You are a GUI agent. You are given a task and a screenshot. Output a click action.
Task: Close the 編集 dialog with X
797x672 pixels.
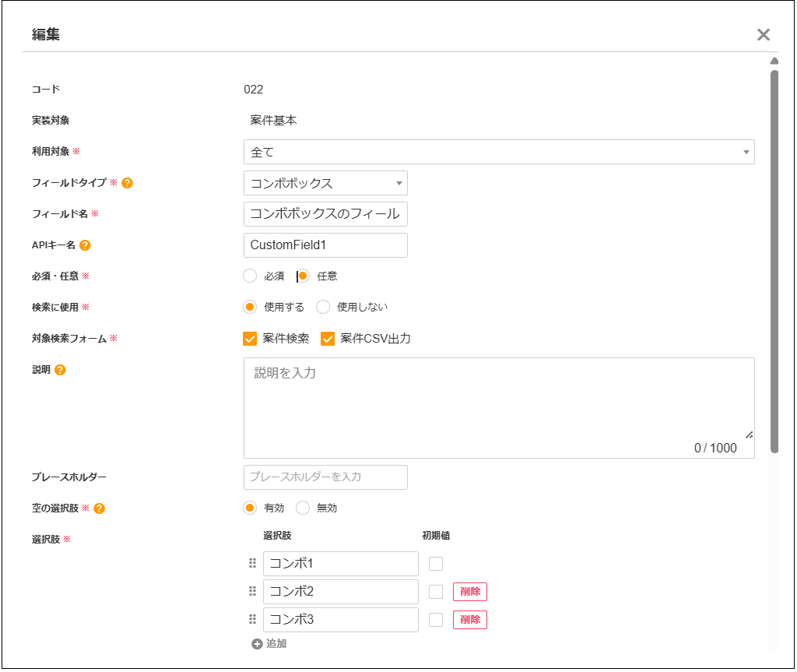(763, 34)
